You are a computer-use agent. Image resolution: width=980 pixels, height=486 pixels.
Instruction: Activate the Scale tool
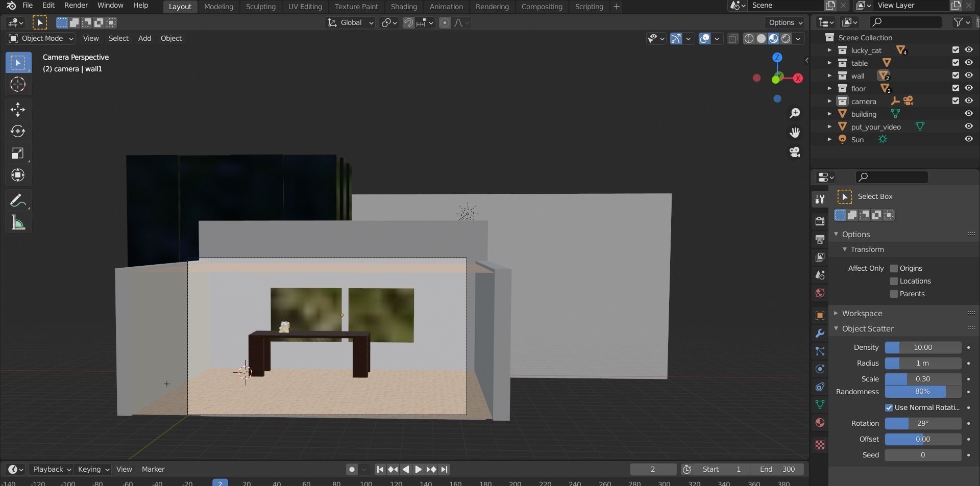[x=18, y=154]
